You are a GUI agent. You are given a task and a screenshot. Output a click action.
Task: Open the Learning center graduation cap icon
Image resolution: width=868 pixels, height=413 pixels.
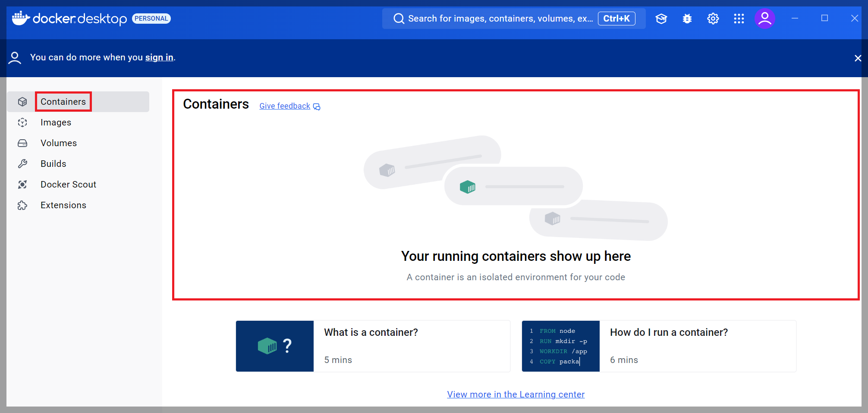tap(661, 19)
